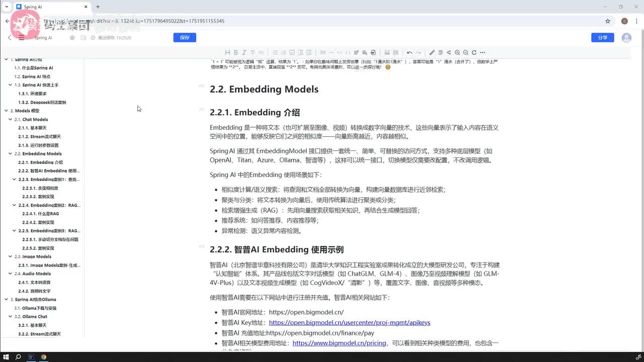Collapse the 3. Spring AI结合Ollama outline section
The height and width of the screenshot is (362, 644).
[6, 299]
